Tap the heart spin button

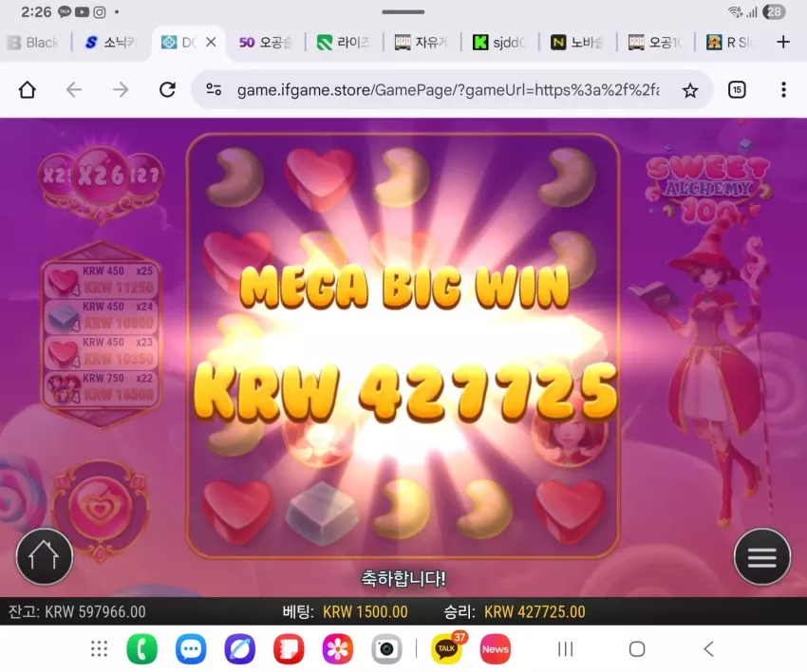click(100, 510)
